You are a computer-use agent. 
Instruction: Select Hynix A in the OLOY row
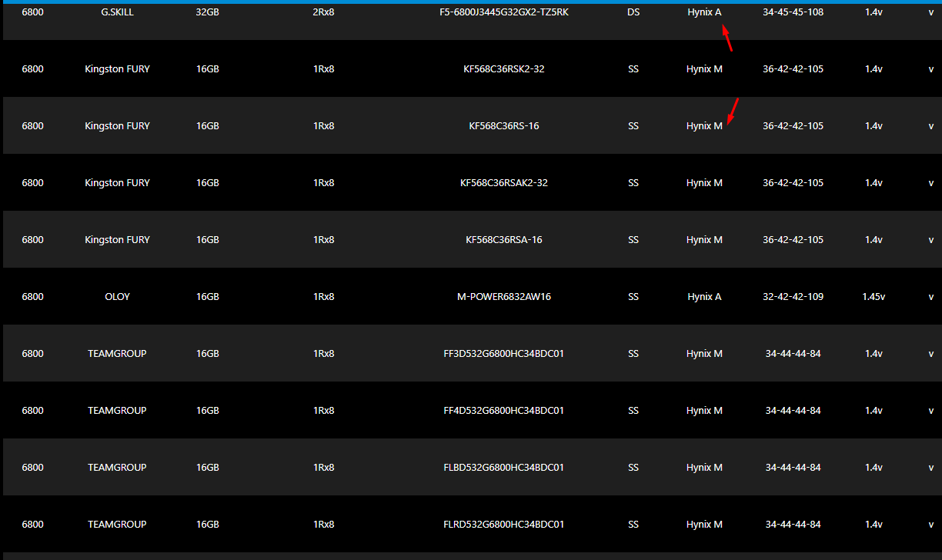(704, 297)
